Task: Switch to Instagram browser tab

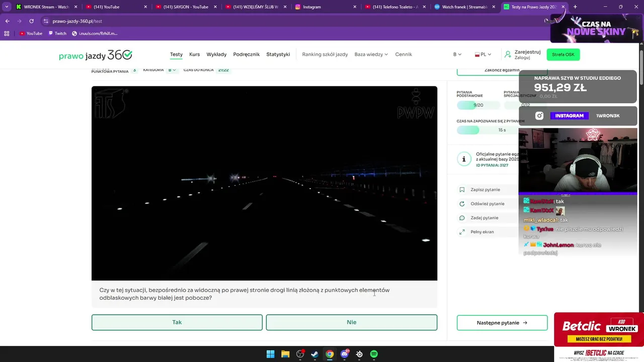Action: [325, 7]
